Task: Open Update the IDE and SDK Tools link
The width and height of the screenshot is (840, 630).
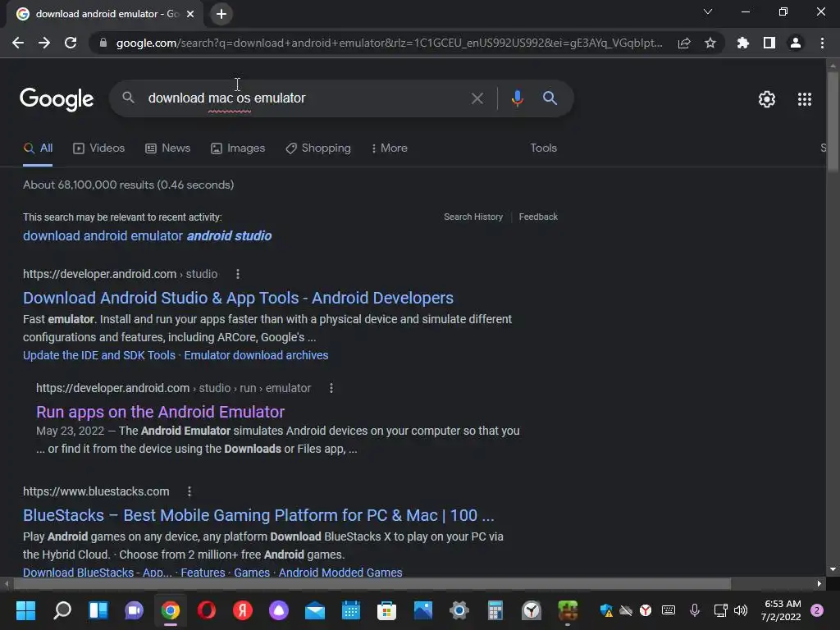Action: click(x=99, y=355)
